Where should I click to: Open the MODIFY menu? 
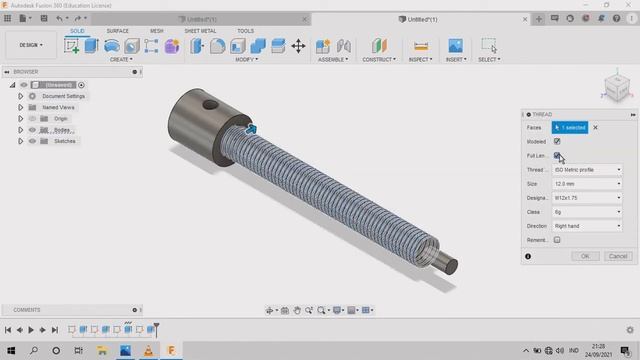click(x=247, y=60)
